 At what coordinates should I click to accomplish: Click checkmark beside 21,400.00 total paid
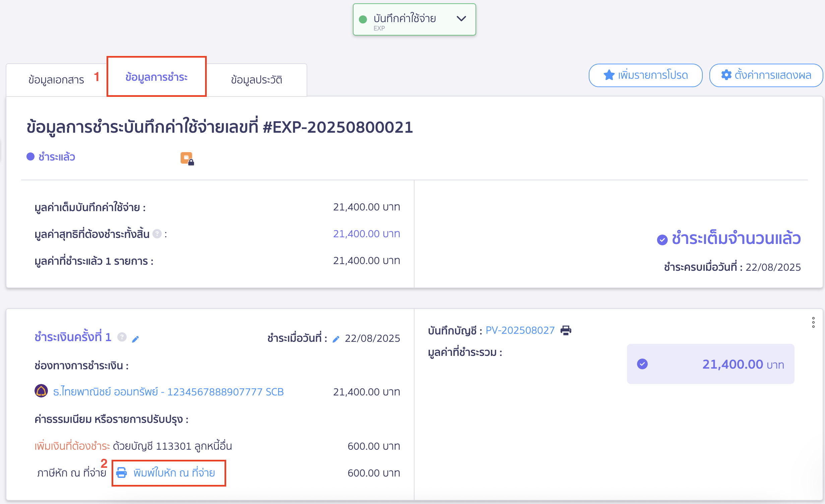click(642, 364)
